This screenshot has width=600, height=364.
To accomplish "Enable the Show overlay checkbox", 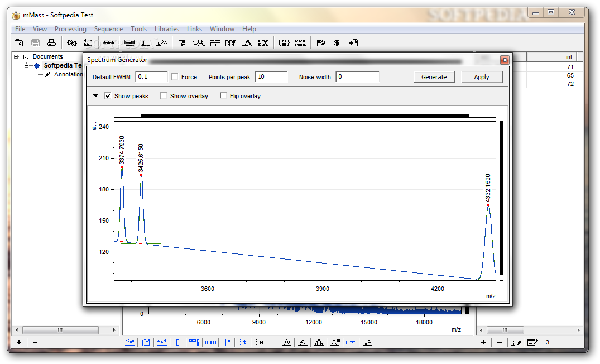I will click(164, 95).
